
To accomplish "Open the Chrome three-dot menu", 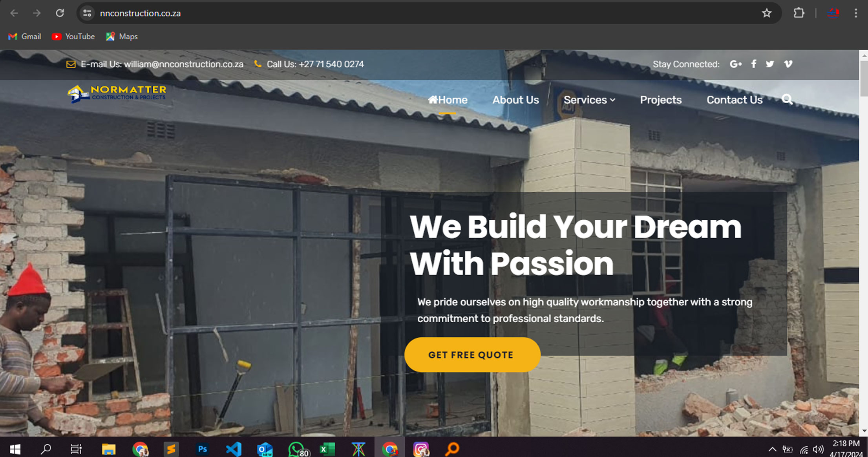I will [856, 13].
